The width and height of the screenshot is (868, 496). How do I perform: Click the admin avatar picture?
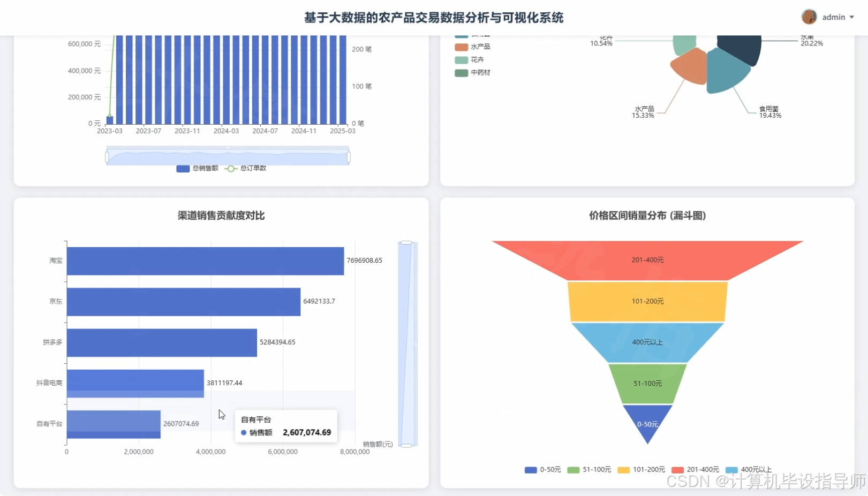click(x=809, y=17)
